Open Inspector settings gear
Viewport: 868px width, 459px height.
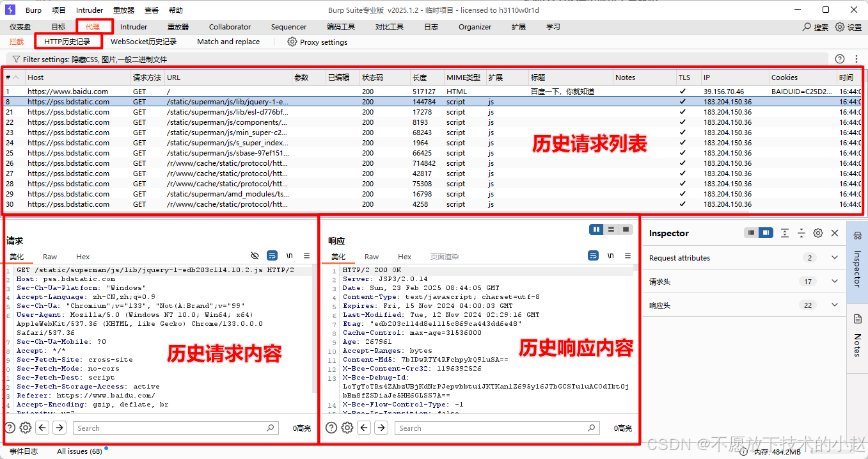click(817, 233)
